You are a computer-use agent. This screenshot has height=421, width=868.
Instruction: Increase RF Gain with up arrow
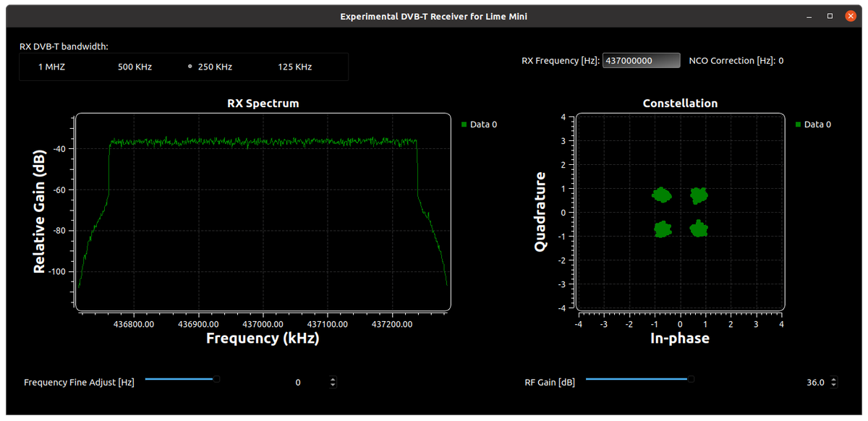point(834,379)
